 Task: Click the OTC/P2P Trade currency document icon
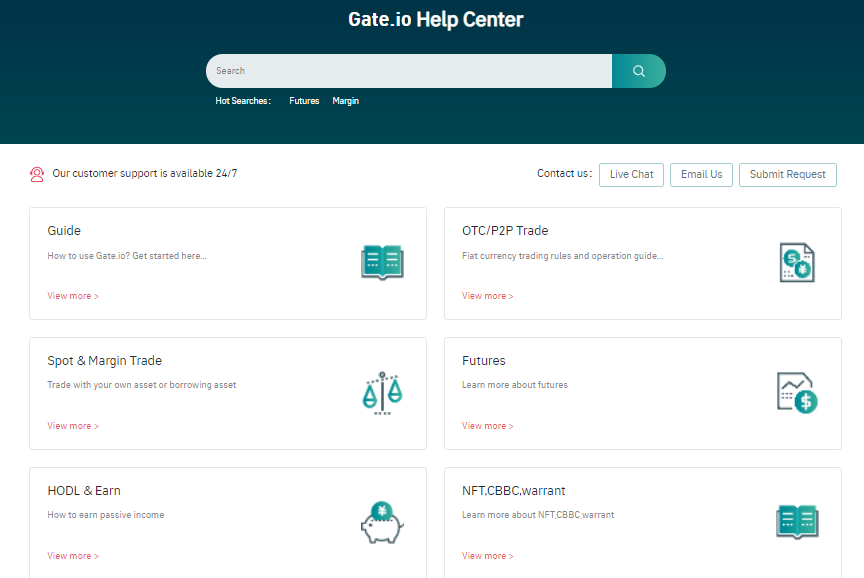(x=797, y=262)
